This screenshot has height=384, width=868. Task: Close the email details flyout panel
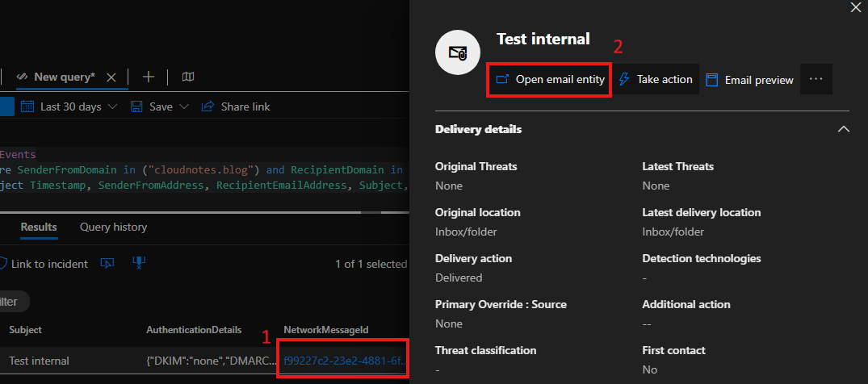click(856, 7)
